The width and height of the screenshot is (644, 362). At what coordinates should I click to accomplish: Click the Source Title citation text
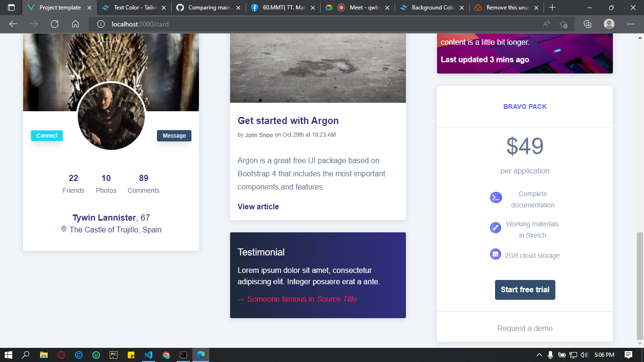pos(337,299)
